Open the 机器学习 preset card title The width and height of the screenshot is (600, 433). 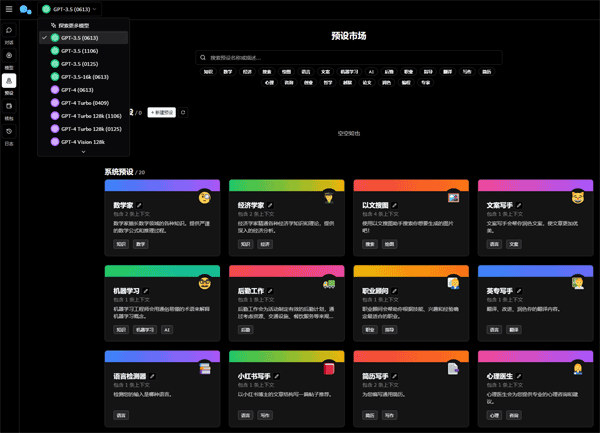(x=127, y=291)
